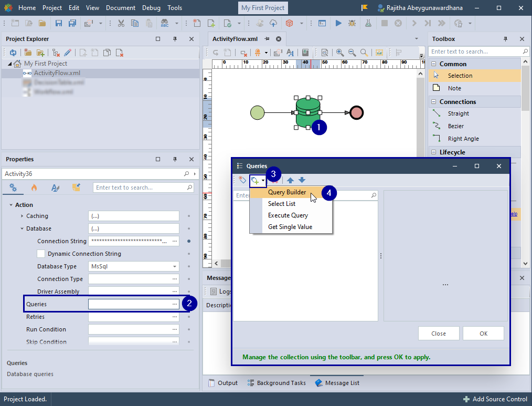Click OK in Queries dialog
This screenshot has height=406, width=532.
tap(483, 334)
